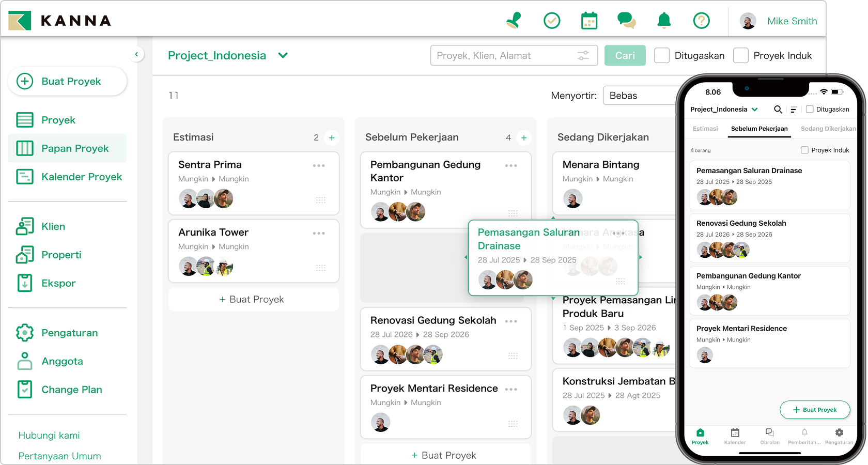Enable the Ditugaskan checkbox
The image size is (868, 465).
(662, 55)
